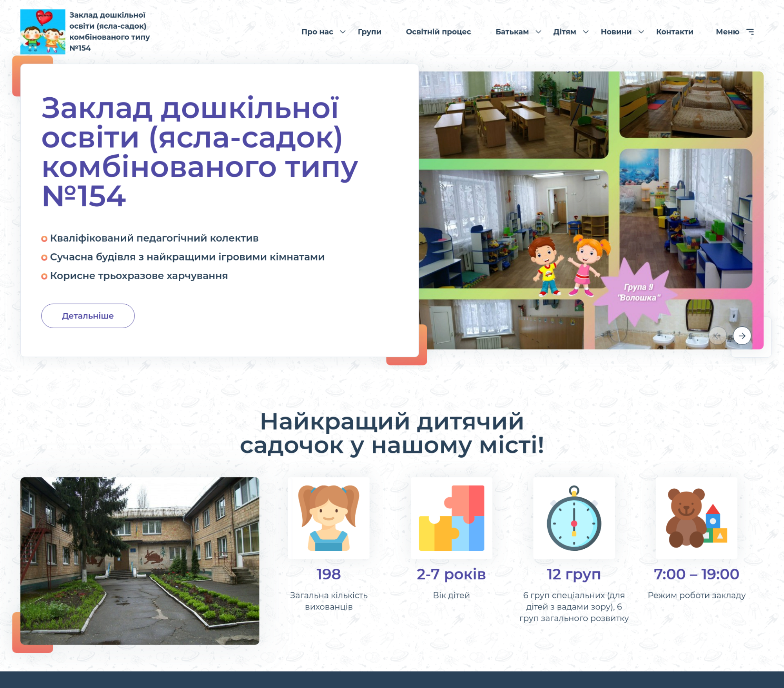Open the Групи menu item

[369, 32]
